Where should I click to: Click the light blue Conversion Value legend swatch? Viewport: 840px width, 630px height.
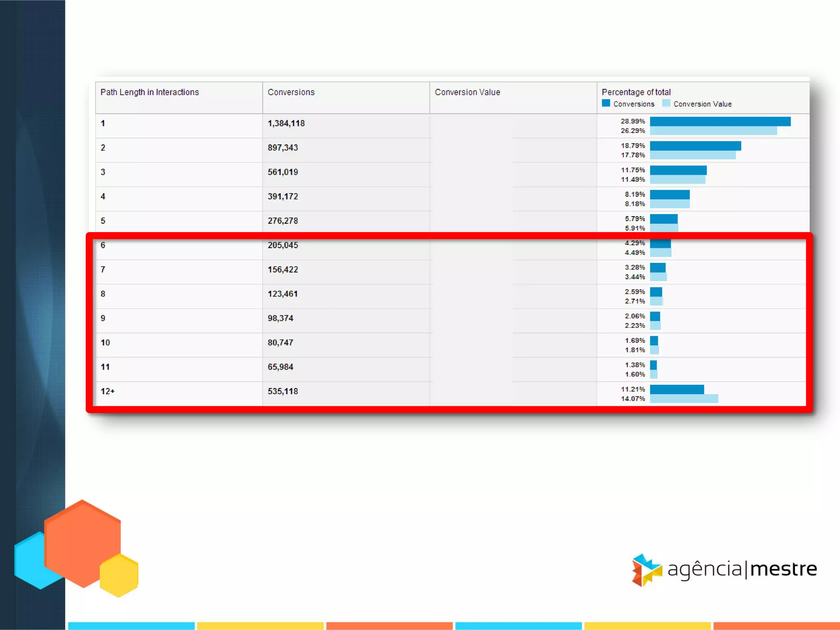click(x=666, y=103)
